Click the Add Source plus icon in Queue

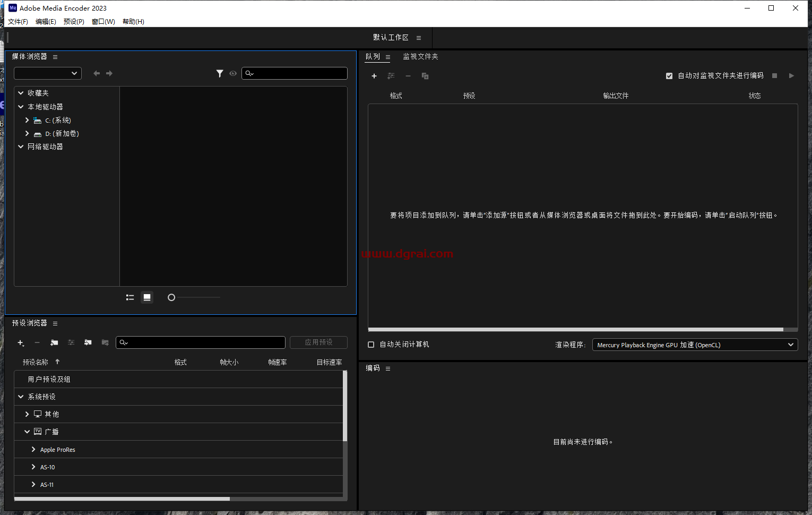[374, 76]
